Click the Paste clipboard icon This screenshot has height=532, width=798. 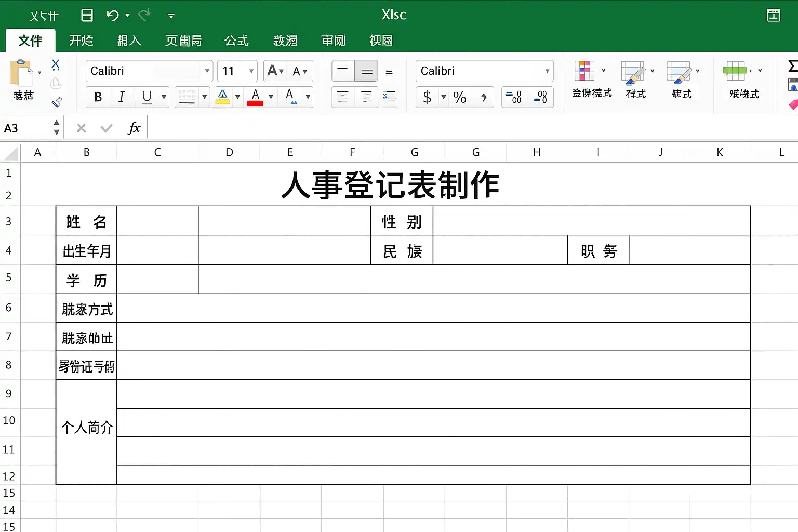point(21,73)
